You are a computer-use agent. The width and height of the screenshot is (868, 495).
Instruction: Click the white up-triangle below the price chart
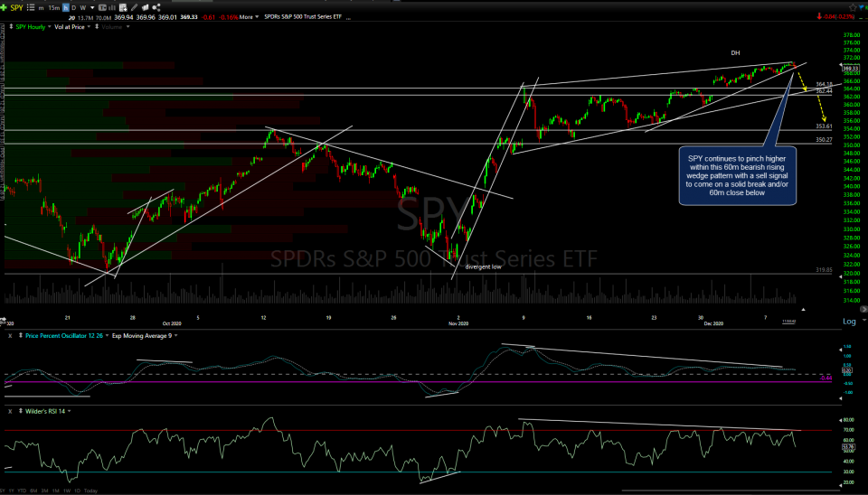(803, 309)
